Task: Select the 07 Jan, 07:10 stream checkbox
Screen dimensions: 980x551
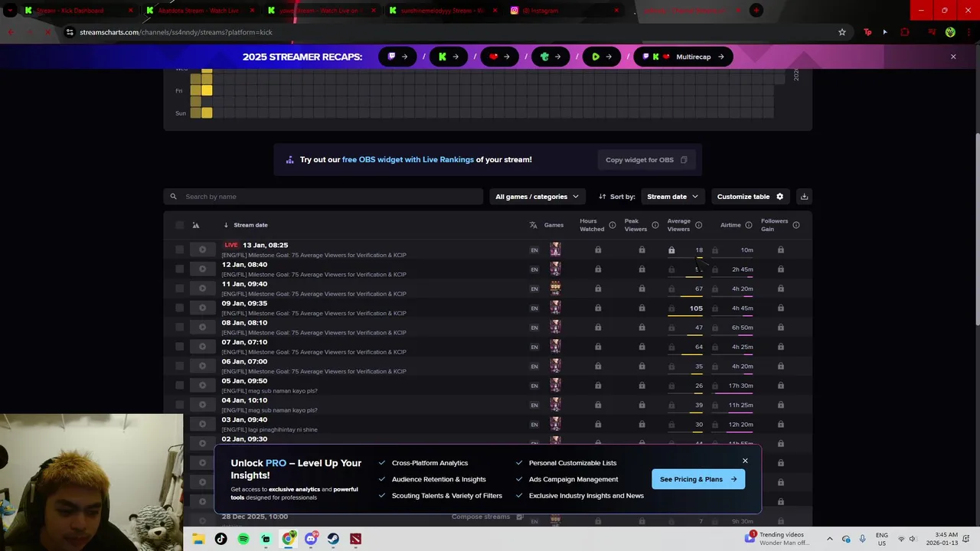Action: point(179,347)
